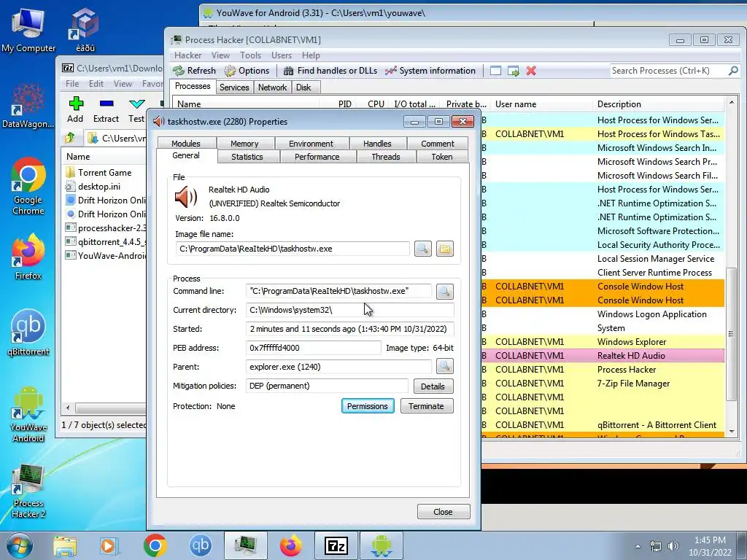Click Add icon in 7-Zip toolbar
The image size is (747, 560).
pos(75,109)
